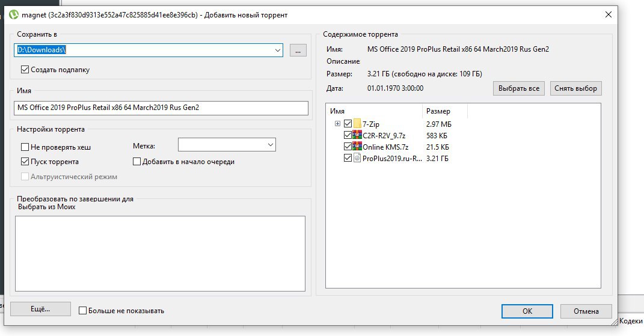Click the 7-Zip folder icon
Image resolution: width=644 pixels, height=336 pixels.
[x=357, y=124]
